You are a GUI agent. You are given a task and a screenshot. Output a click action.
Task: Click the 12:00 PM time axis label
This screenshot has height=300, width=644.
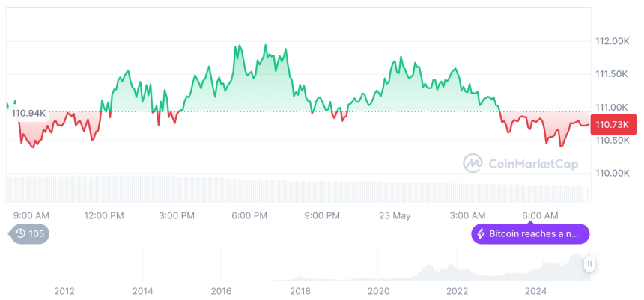click(x=104, y=215)
